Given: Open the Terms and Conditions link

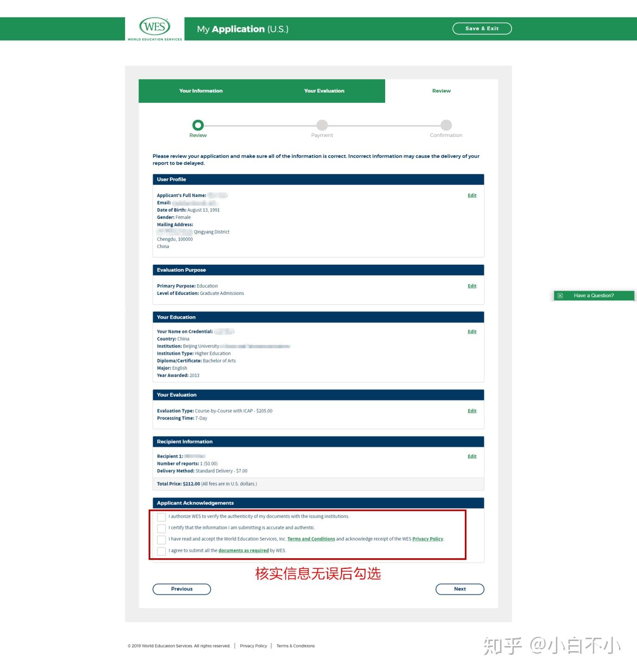Looking at the screenshot, I should coord(311,539).
